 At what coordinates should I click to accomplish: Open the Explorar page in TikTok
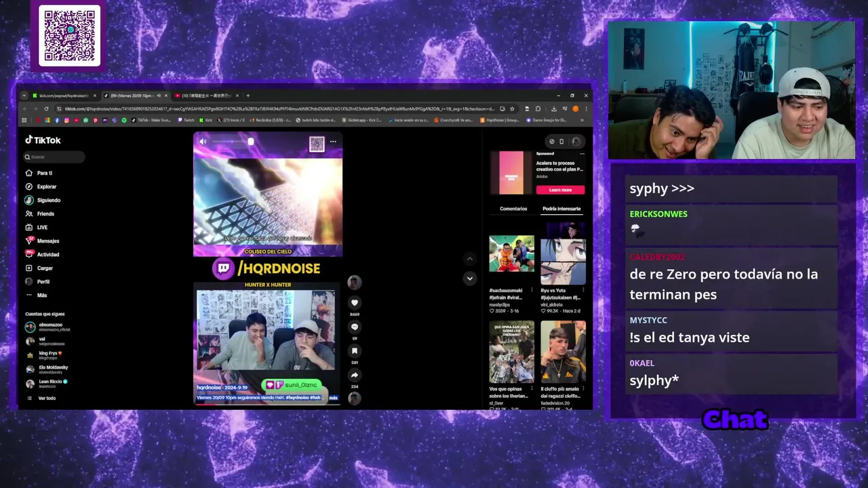click(x=41, y=186)
